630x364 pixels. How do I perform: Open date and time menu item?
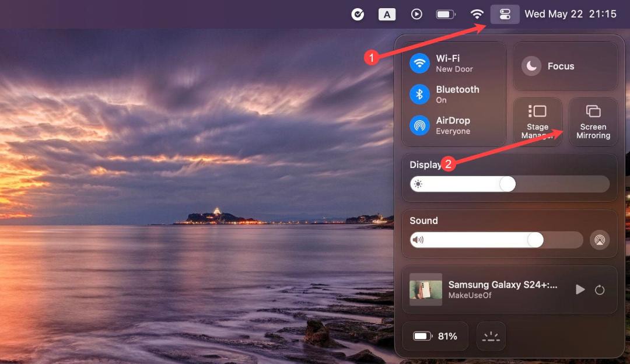[570, 15]
